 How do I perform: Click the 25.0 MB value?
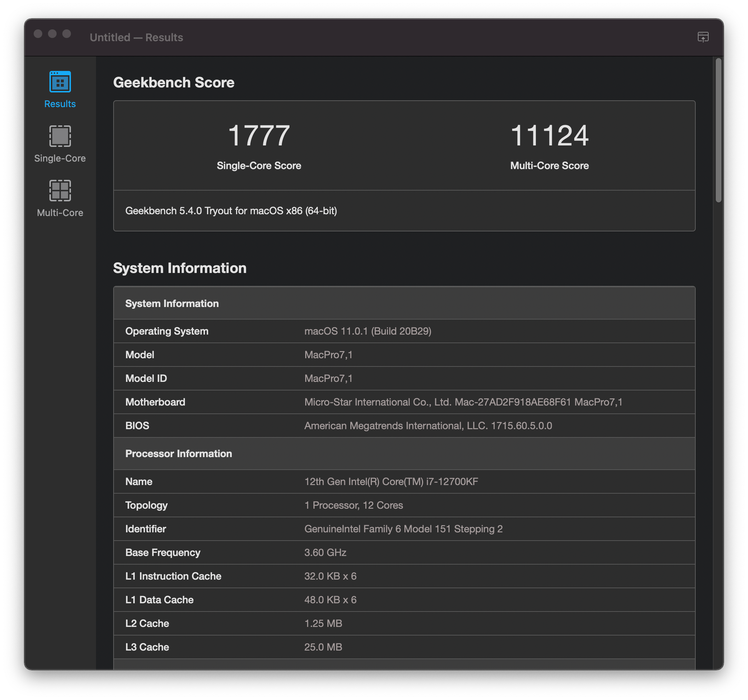[323, 647]
